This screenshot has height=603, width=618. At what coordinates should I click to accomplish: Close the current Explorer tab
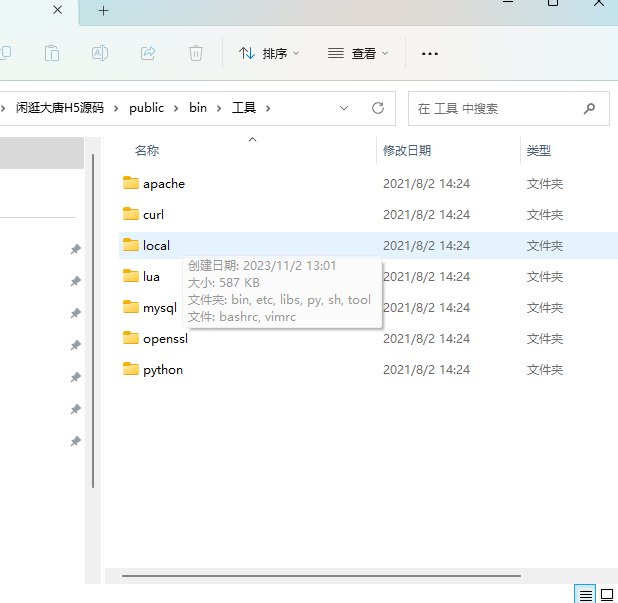[x=58, y=10]
